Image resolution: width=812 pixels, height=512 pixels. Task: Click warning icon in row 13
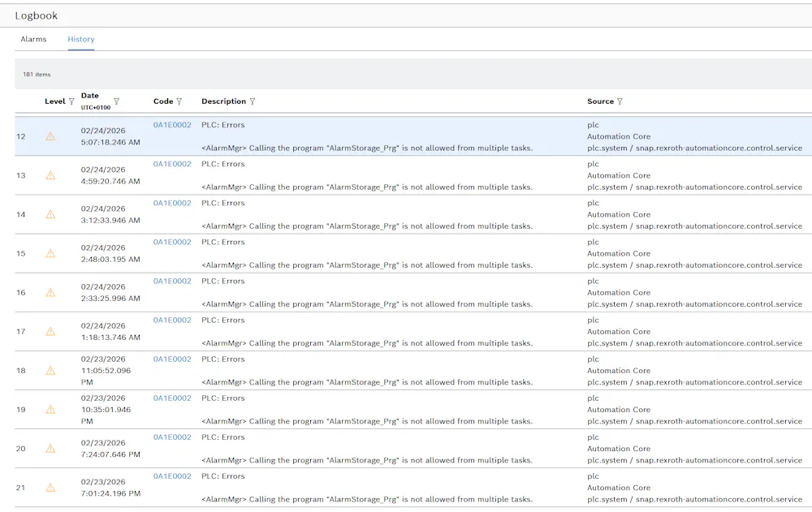pos(50,175)
